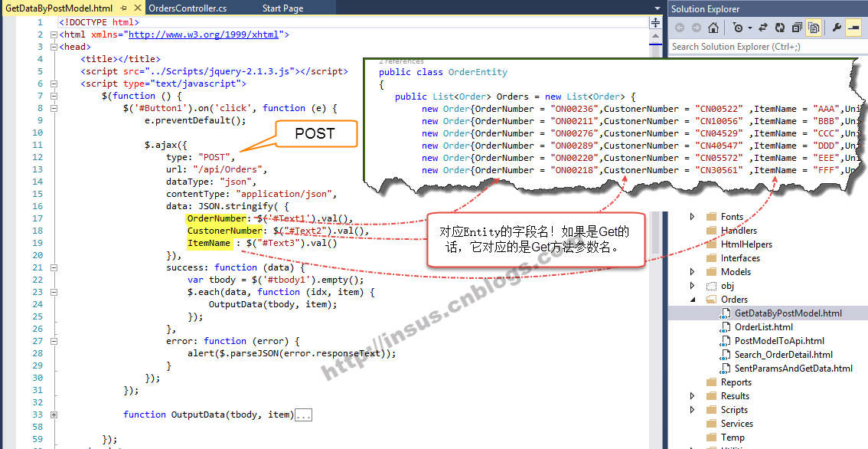868x449 pixels.
Task: Collapse the error function at line 27
Action: pos(54,341)
